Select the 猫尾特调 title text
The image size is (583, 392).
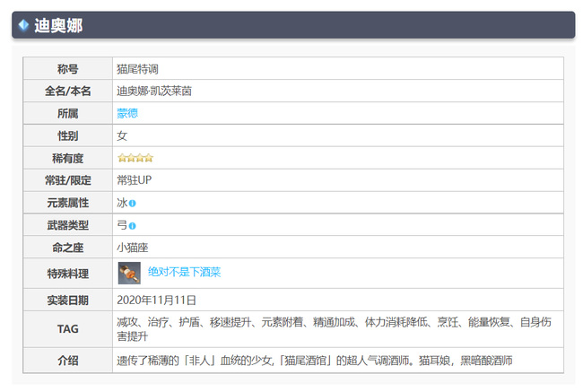tap(137, 68)
